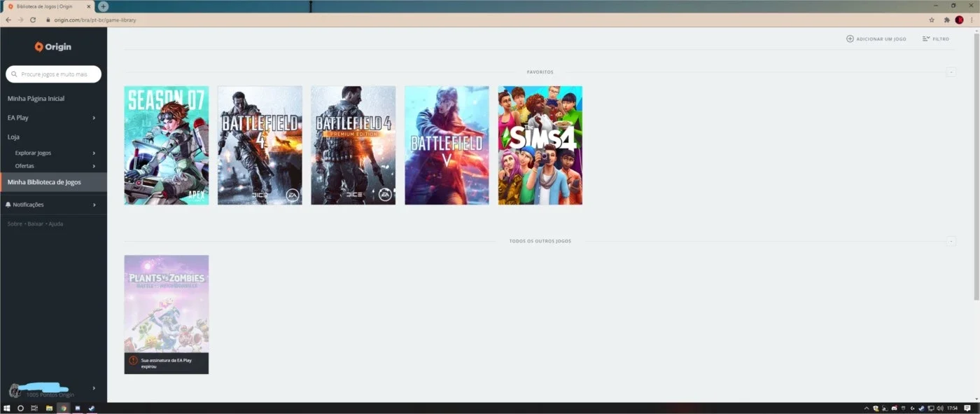The height and width of the screenshot is (414, 980).
Task: Open Task View in taskbar
Action: click(x=34, y=408)
